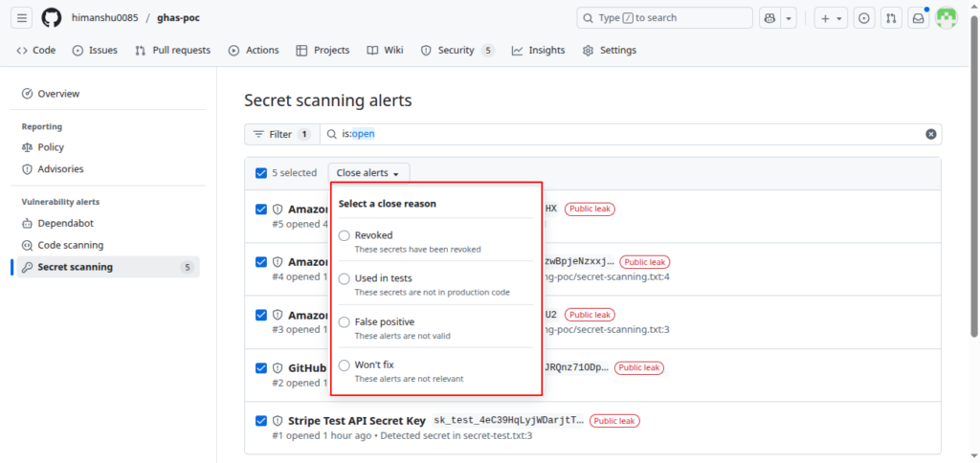Choose the False positive radio option
Screen dimensions: 980x463
tap(345, 322)
